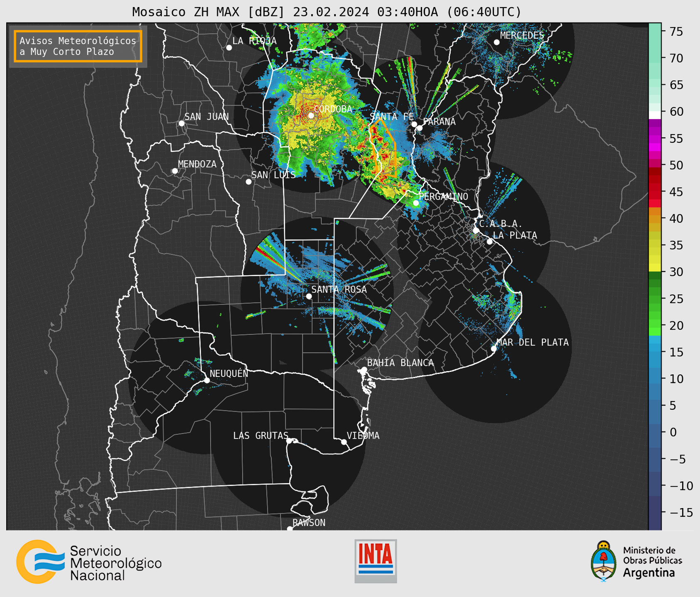Click the SAN JUAN city marker dot
This screenshot has width=700, height=597.
(x=181, y=123)
